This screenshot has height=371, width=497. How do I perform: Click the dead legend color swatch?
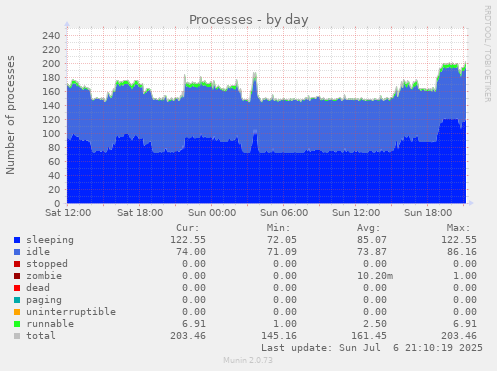point(17,288)
